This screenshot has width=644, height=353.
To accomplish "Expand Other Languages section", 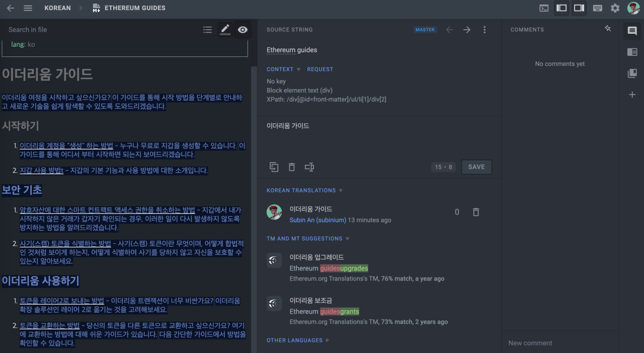I will [x=328, y=340].
